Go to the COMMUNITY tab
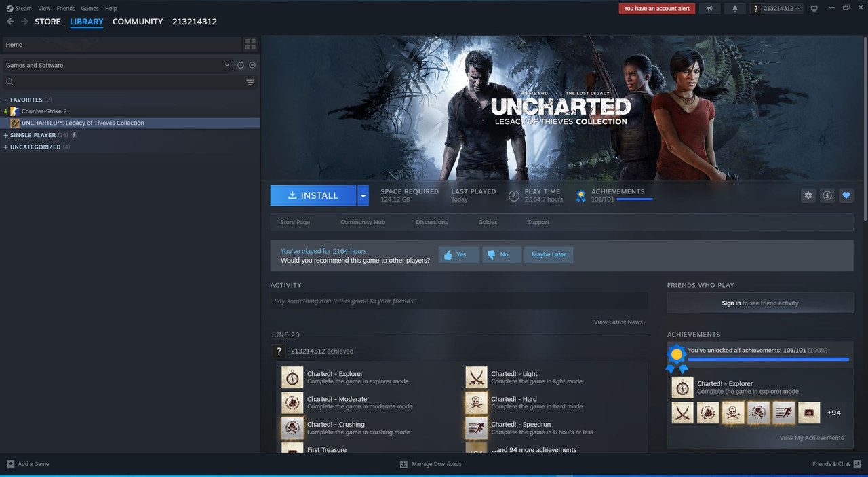This screenshot has height=477, width=868. coord(138,22)
